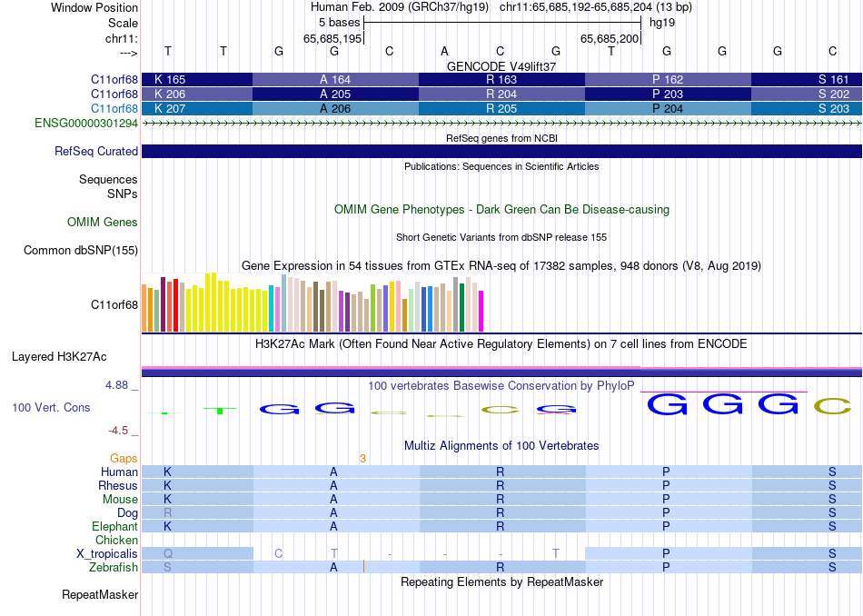863x616 pixels.
Task: Open the OMIM Gene Phenotypes track title
Action: 501,209
